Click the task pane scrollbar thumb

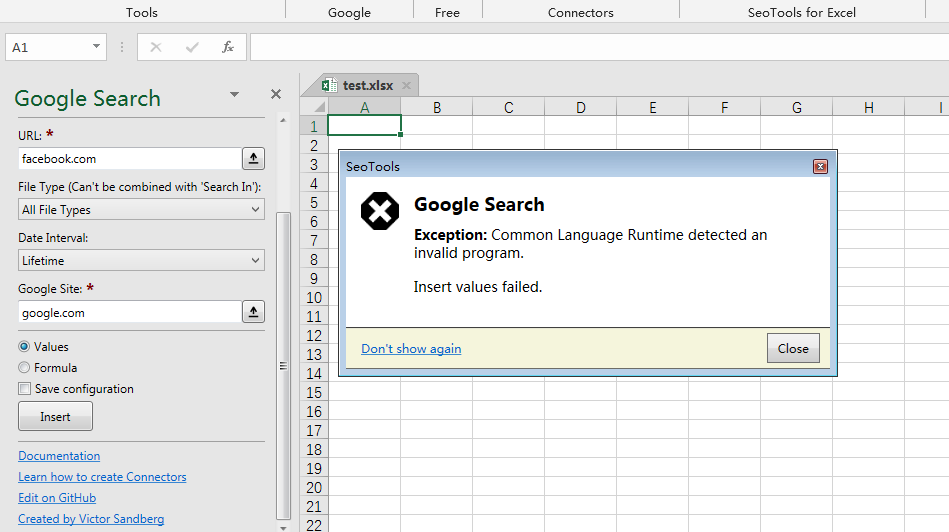point(283,366)
